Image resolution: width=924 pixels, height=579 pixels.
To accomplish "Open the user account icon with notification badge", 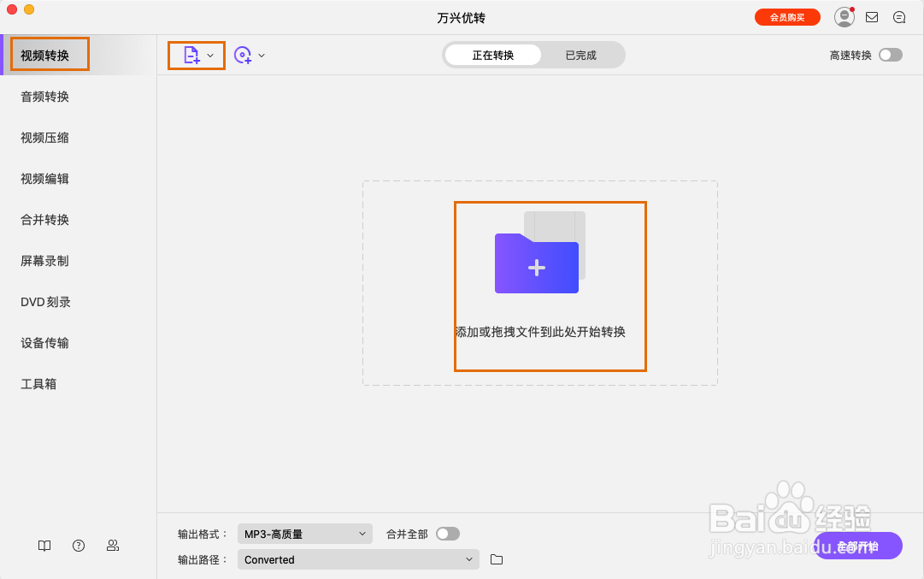I will 844,17.
